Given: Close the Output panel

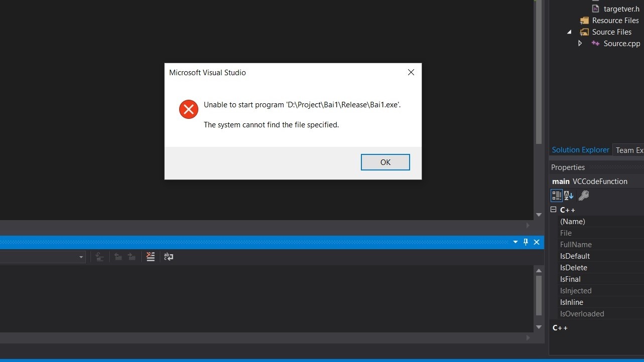Looking at the screenshot, I should (x=537, y=242).
